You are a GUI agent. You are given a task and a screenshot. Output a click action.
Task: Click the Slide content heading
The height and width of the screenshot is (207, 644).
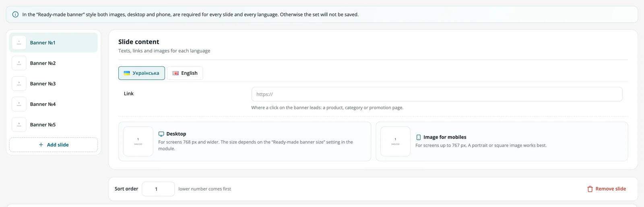pos(139,42)
